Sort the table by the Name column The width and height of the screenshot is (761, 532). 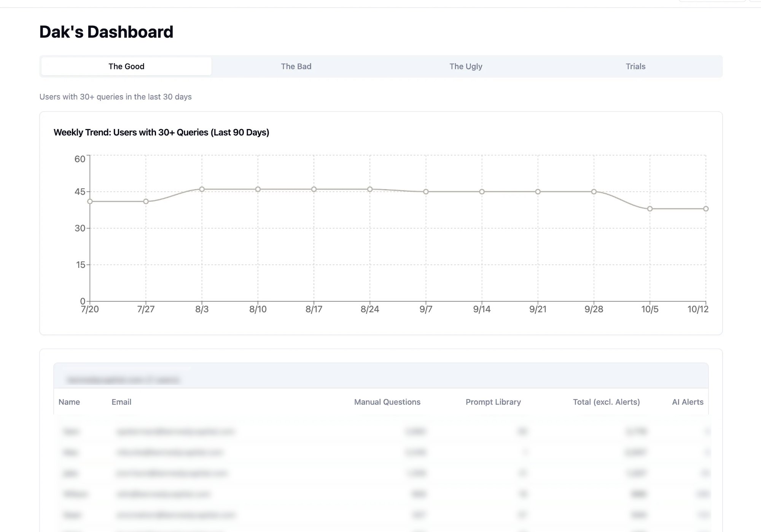click(x=69, y=402)
